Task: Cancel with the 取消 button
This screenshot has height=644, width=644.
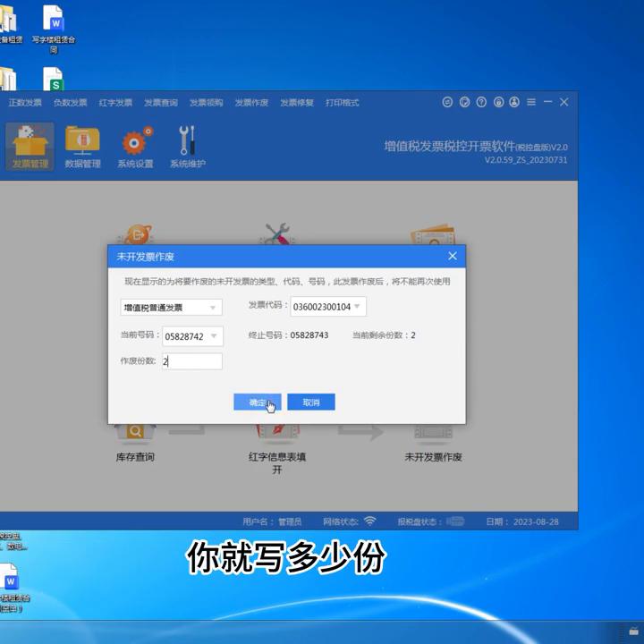Action: pos(311,402)
